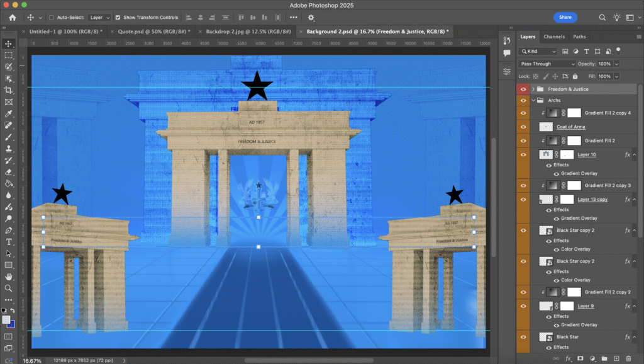Select the Eraser tool
The image size is (644, 364).
[x=8, y=172]
